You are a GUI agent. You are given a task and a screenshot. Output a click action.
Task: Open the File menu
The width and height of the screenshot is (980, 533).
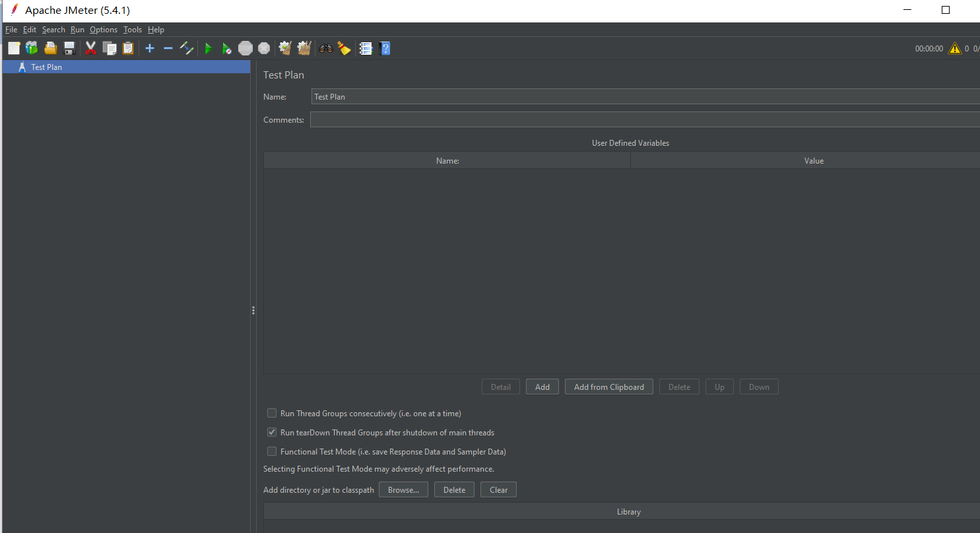pyautogui.click(x=11, y=30)
